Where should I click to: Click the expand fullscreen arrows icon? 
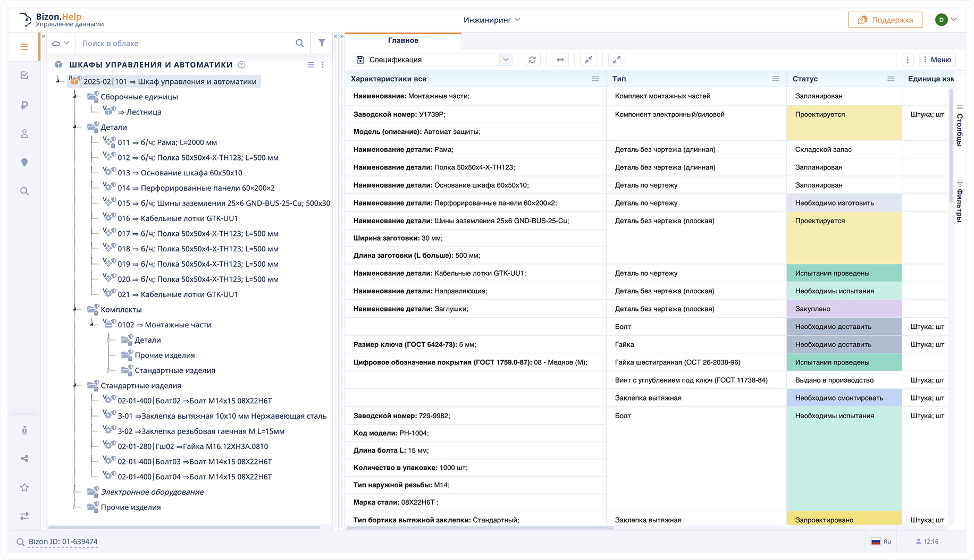(616, 60)
